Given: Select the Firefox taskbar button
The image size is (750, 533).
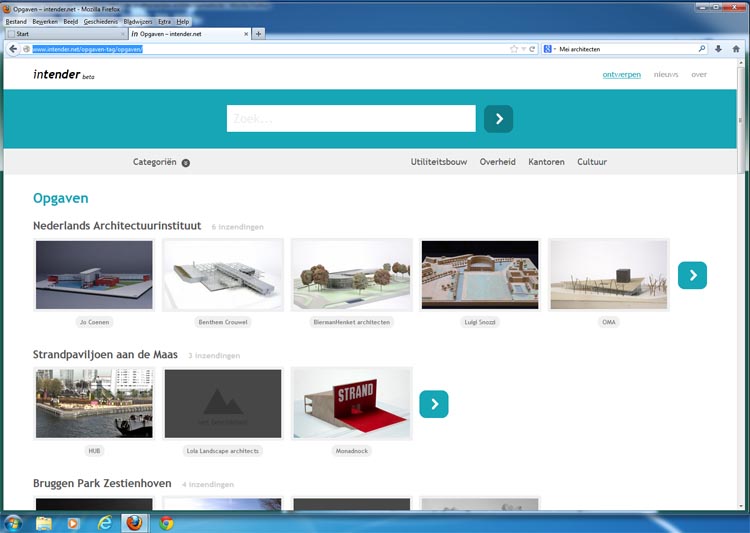Looking at the screenshot, I should pos(134,523).
